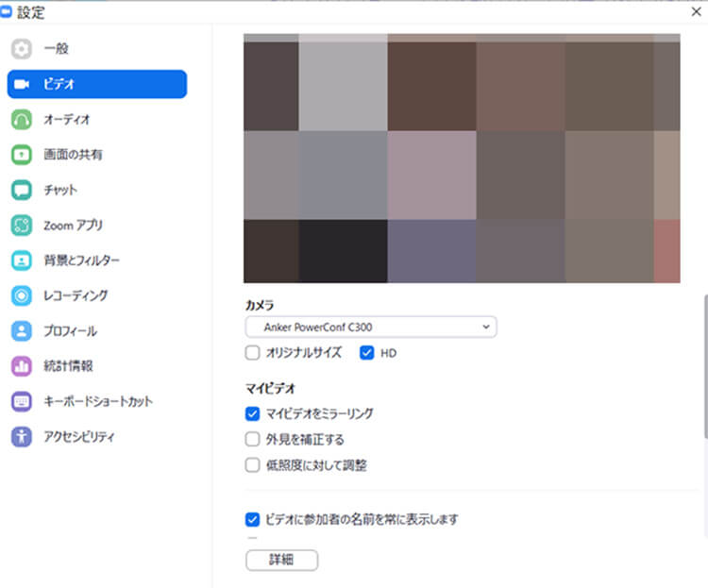This screenshot has width=708, height=588.
Task: Select Background and Filters icon
Action: 22,260
